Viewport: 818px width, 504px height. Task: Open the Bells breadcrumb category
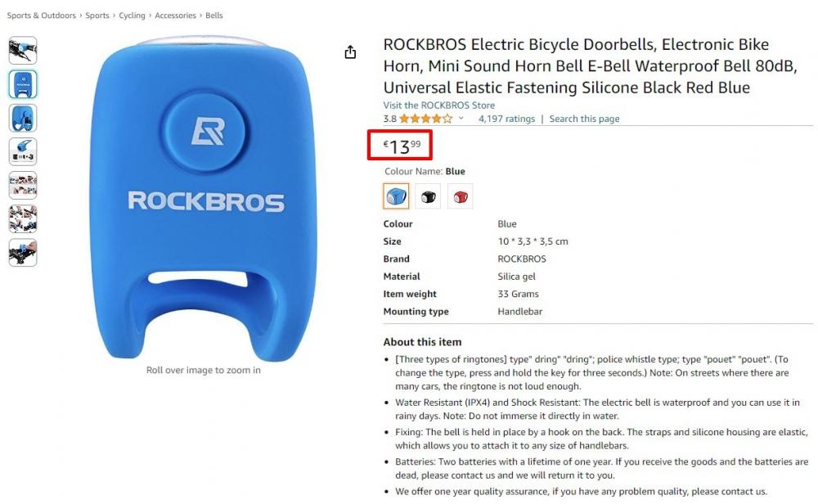coord(213,15)
